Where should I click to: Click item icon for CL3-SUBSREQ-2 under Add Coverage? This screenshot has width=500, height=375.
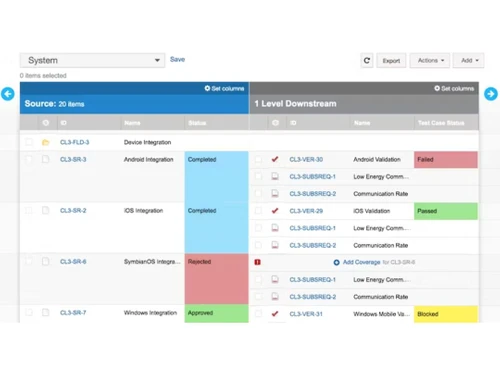(x=275, y=296)
